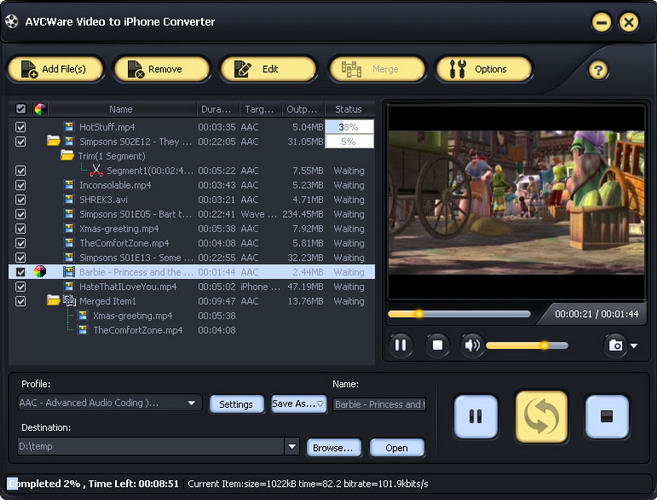Screen dimensions: 657x500
Task: Sort by the Duration column header
Action: (218, 109)
